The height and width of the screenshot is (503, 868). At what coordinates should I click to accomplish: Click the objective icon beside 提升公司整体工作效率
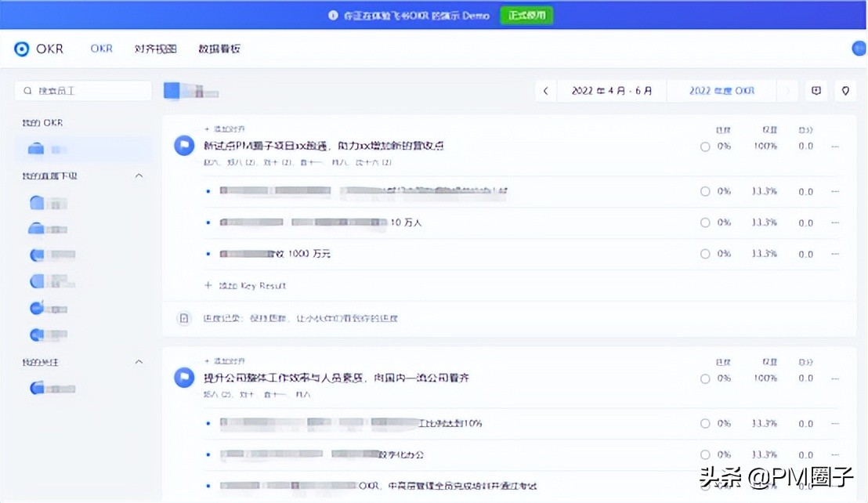tap(183, 378)
